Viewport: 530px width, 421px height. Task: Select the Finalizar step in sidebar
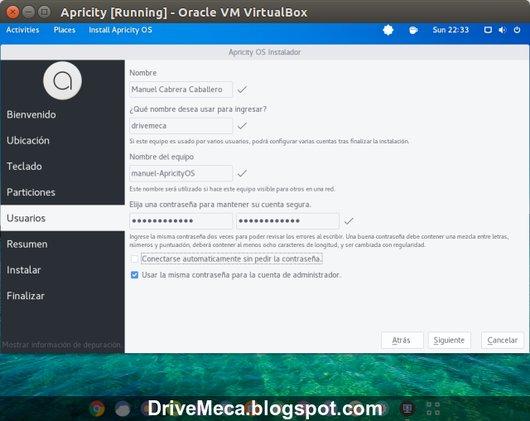pyautogui.click(x=63, y=296)
